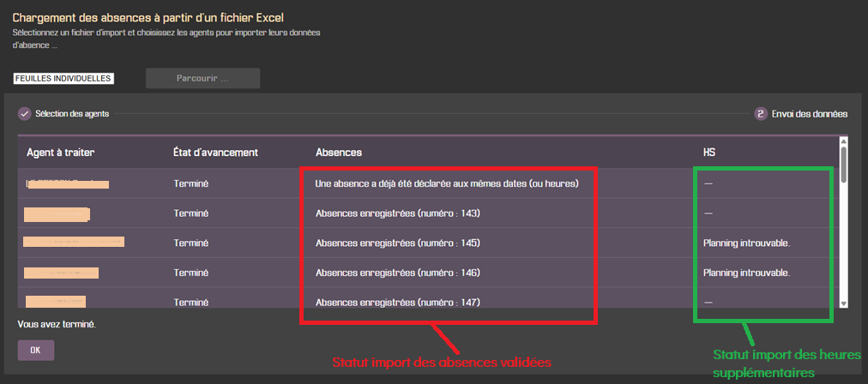868x384 pixels.
Task: Click the Agent à traiter column header
Action: coord(60,153)
